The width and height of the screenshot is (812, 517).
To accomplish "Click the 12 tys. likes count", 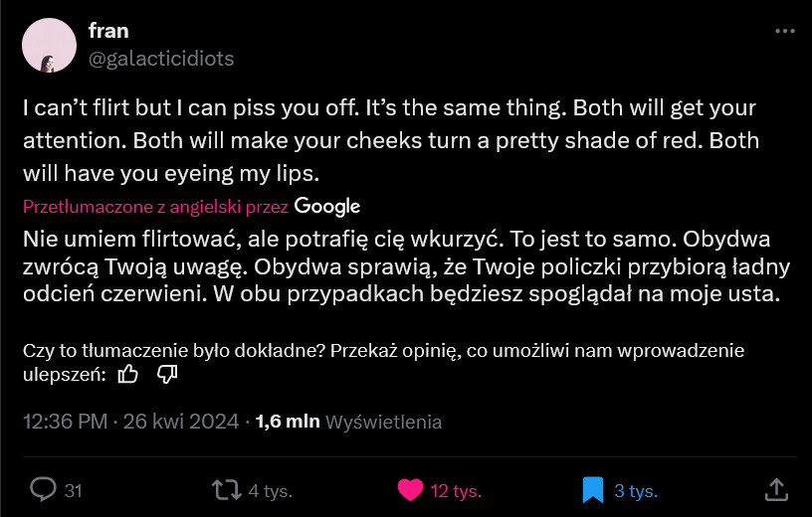I will [x=455, y=490].
